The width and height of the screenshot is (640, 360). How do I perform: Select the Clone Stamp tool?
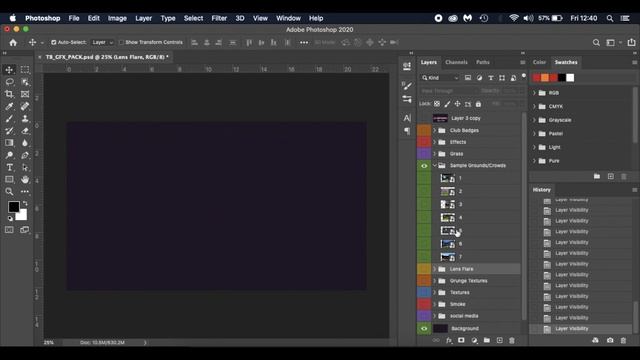coord(25,119)
